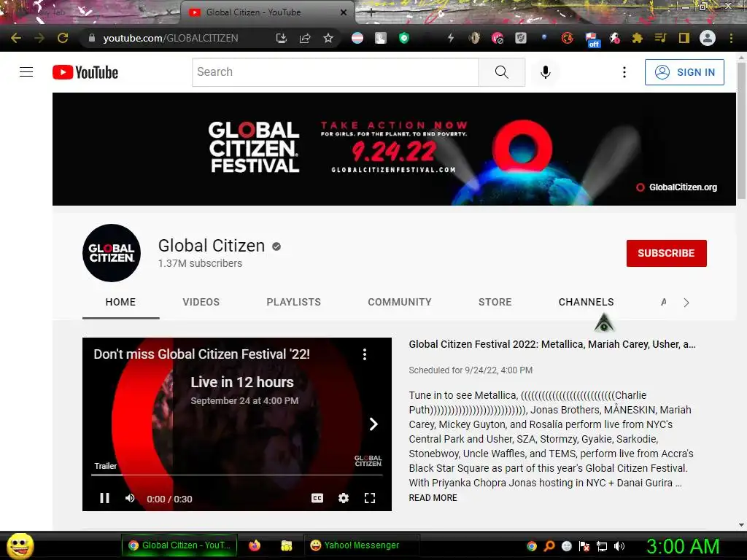Open the Chrome tray icon in system tray
Screen dimensions: 747x560
pos(532,546)
